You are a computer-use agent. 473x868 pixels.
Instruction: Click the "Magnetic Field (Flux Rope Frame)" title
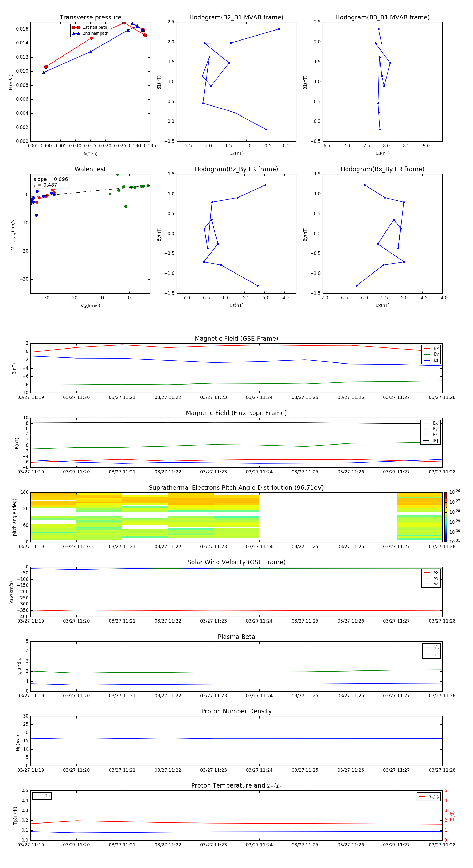coord(236,413)
